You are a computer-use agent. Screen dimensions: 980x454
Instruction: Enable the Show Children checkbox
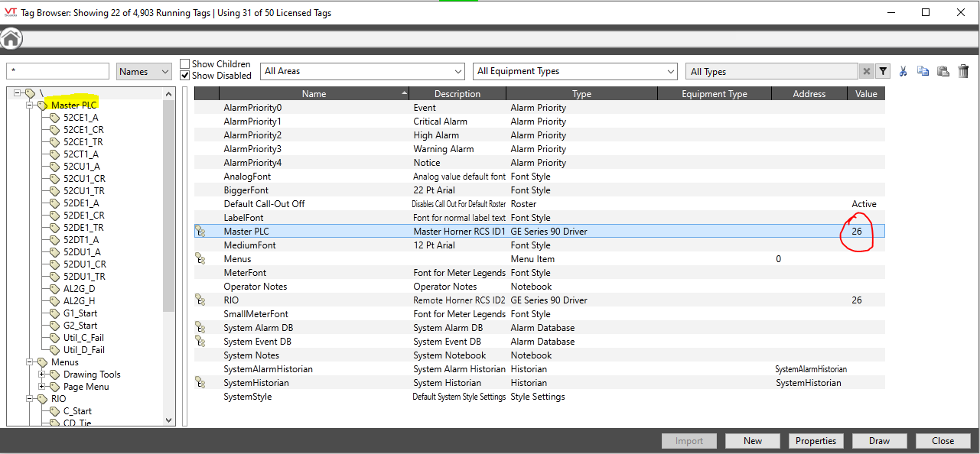point(185,64)
